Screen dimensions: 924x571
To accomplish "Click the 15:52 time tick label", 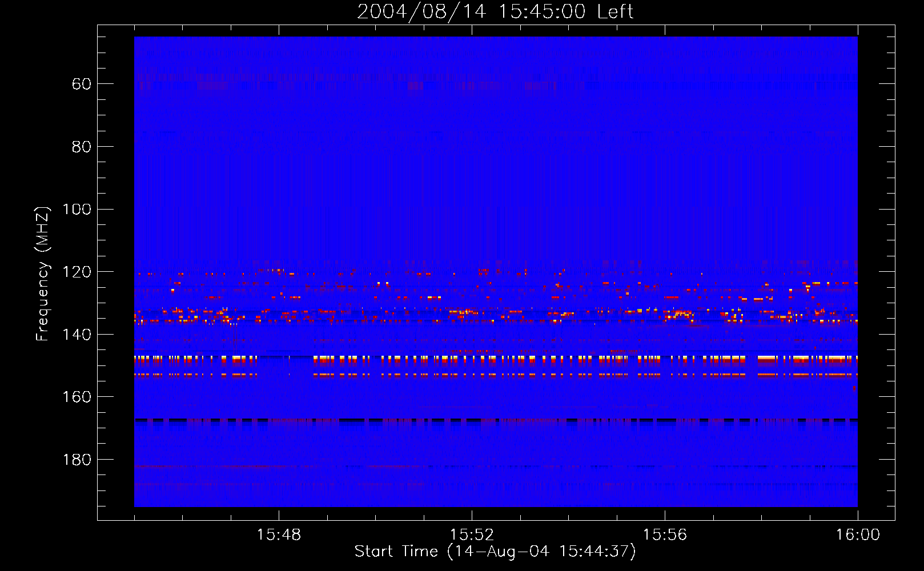I will click(472, 535).
